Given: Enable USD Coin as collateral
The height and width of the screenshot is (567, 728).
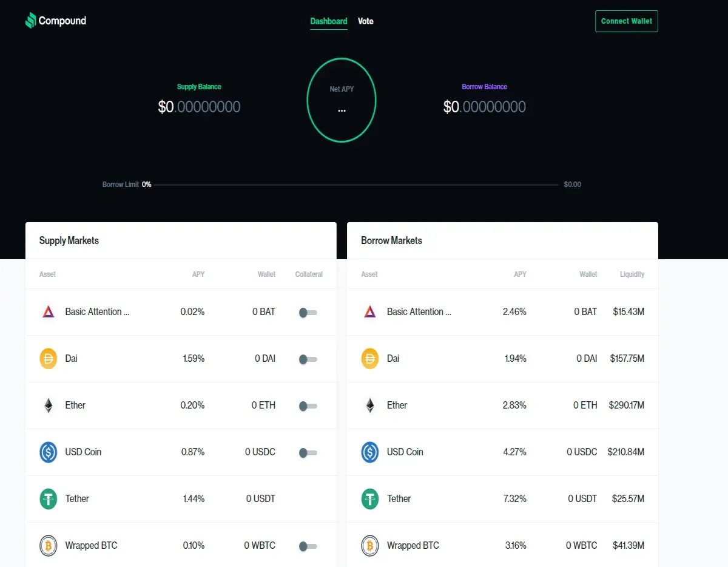Looking at the screenshot, I should coord(308,453).
